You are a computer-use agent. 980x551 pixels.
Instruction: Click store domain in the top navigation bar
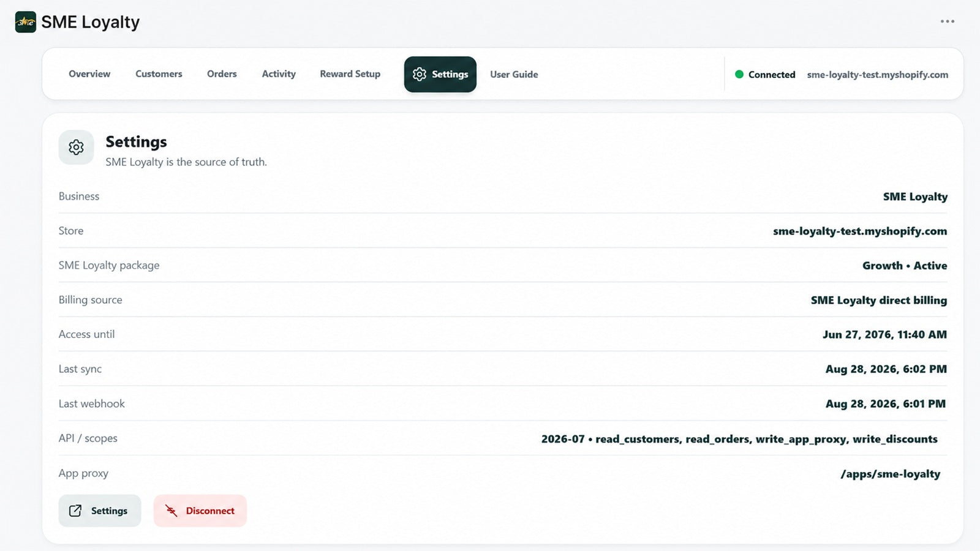(877, 75)
